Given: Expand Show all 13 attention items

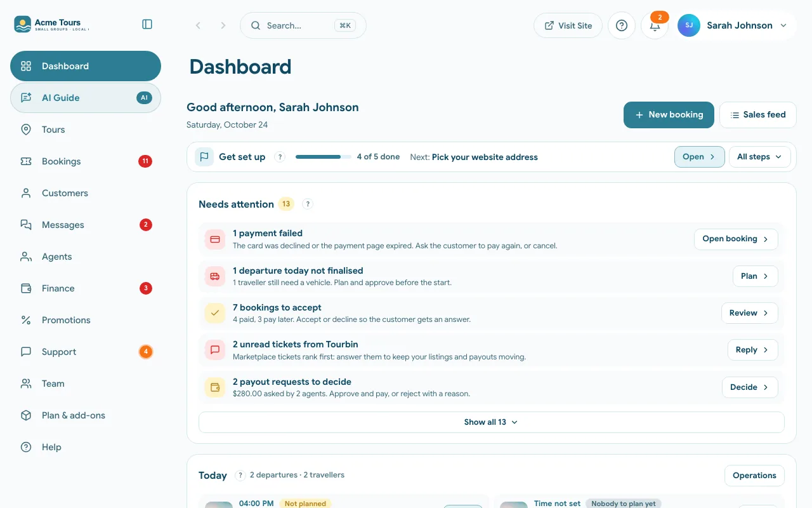Looking at the screenshot, I should pyautogui.click(x=492, y=422).
